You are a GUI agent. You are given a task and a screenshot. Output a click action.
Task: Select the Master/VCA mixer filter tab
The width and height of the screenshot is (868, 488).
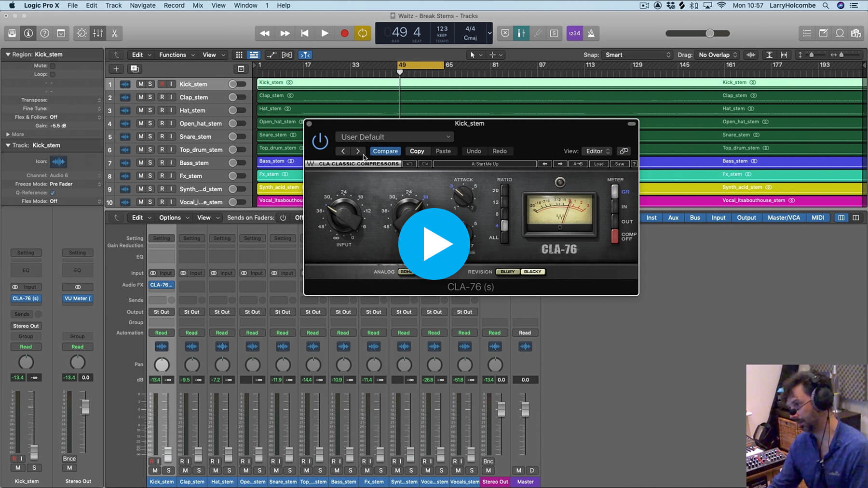click(784, 218)
